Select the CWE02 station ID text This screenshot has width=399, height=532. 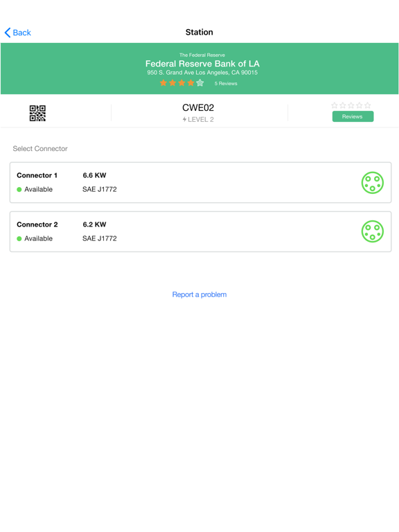(x=198, y=107)
